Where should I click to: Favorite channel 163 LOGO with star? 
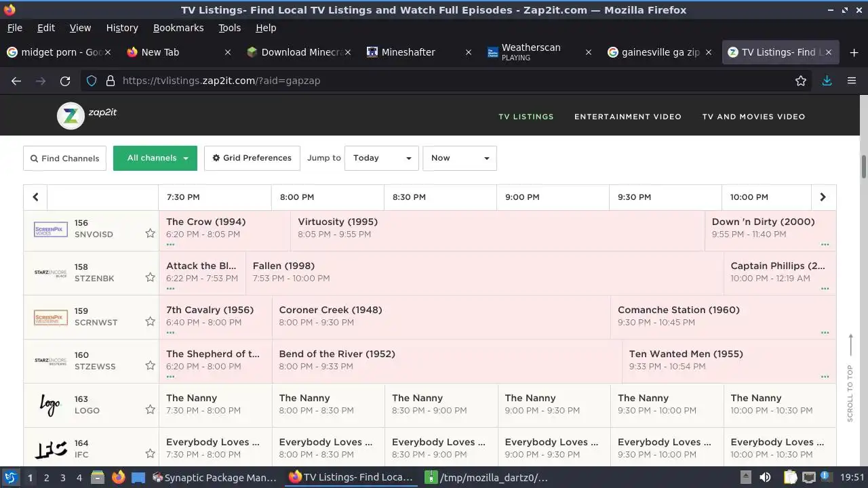(150, 409)
